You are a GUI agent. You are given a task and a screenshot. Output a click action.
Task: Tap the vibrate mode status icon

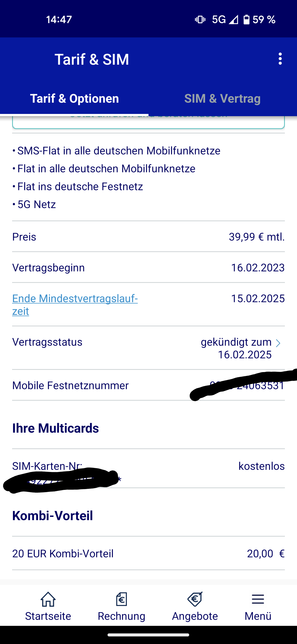(200, 20)
